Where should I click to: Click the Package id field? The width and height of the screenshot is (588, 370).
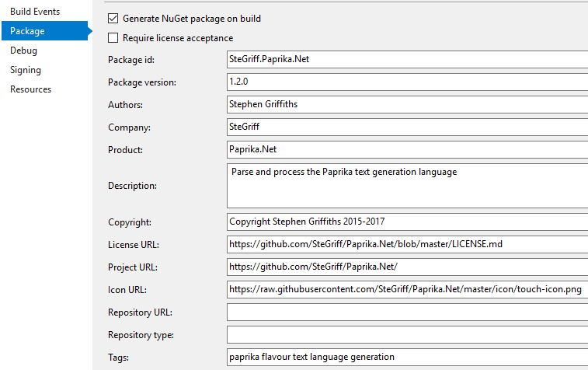(407, 59)
